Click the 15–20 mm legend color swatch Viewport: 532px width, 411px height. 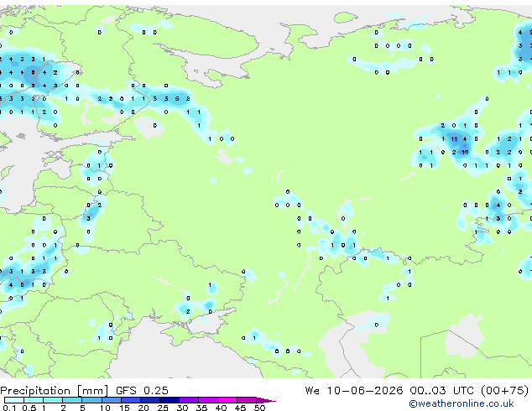[131, 400]
